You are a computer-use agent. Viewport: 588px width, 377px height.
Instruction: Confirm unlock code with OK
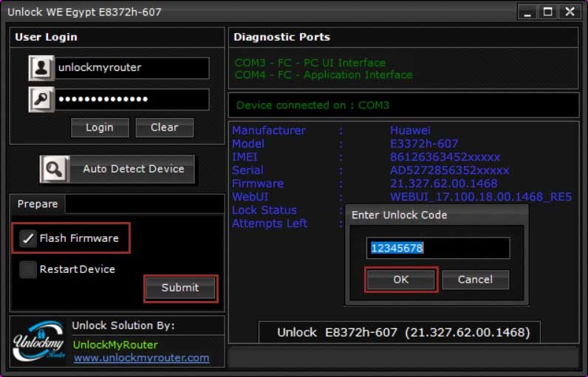[401, 280]
